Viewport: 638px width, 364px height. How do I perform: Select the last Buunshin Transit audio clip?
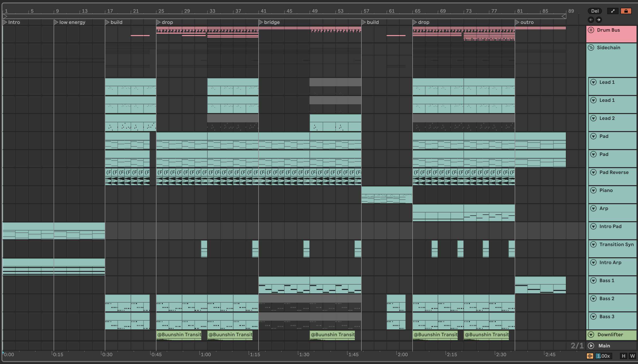tap(486, 335)
